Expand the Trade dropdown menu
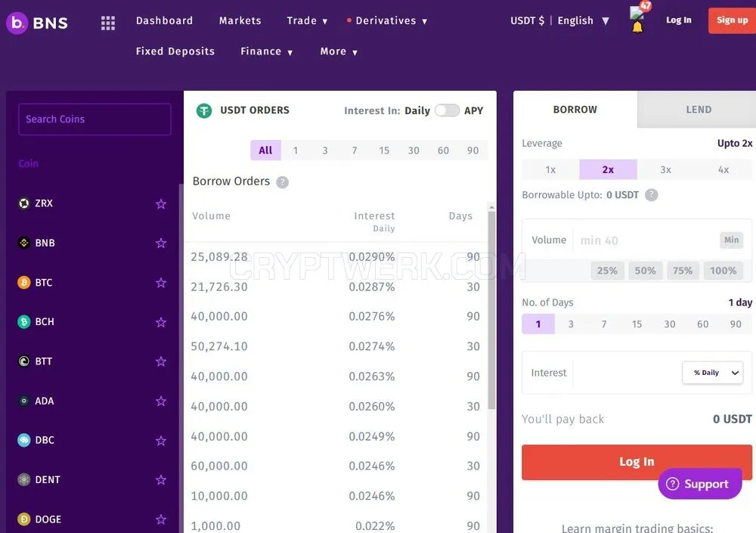This screenshot has width=756, height=533. tap(307, 20)
